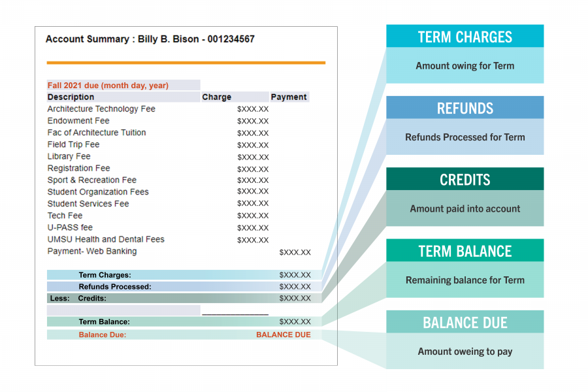Screen dimensions: 588x392
Task: Click the orange divider line
Action: pos(186,63)
